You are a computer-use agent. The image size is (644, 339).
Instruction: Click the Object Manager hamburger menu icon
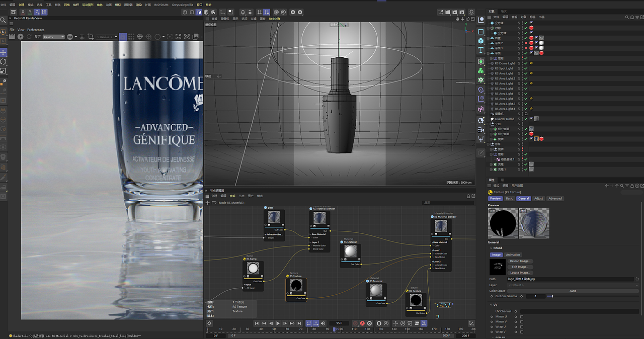point(489,17)
